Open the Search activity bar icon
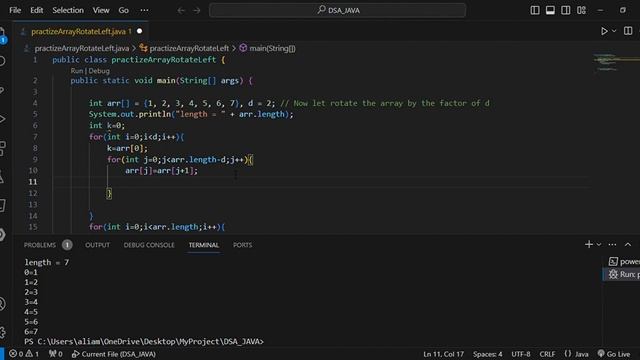The height and width of the screenshot is (360, 640). [2, 62]
